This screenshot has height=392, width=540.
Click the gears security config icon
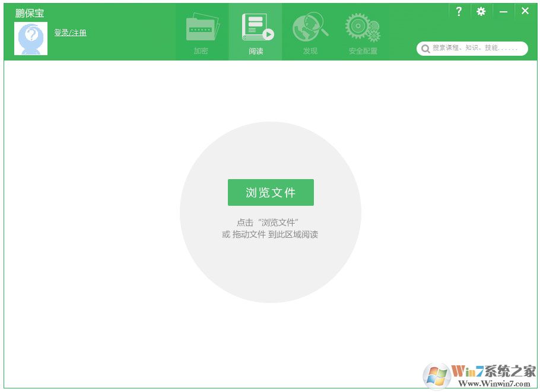tap(363, 26)
